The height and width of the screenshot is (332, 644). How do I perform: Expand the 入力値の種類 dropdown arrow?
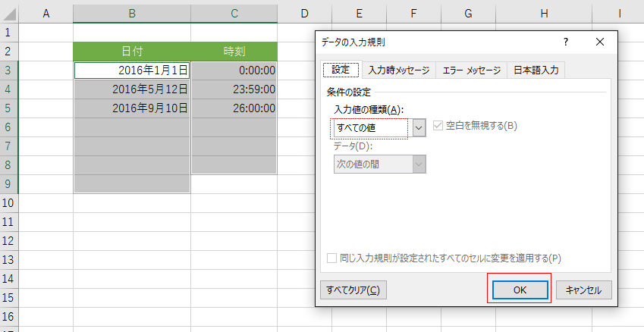[x=419, y=127]
